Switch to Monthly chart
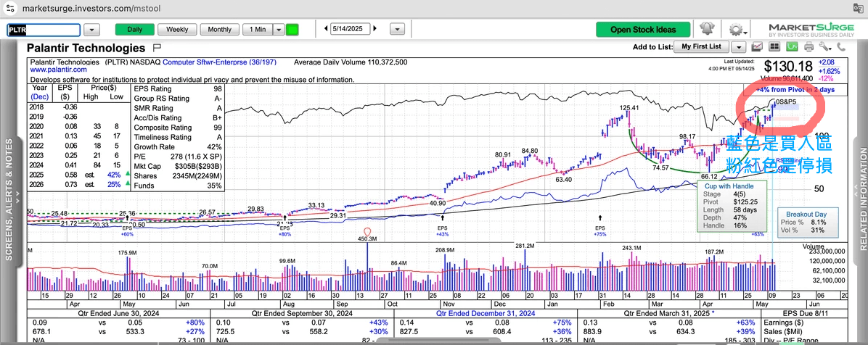Viewport: 868px width, 345px height. pos(219,29)
